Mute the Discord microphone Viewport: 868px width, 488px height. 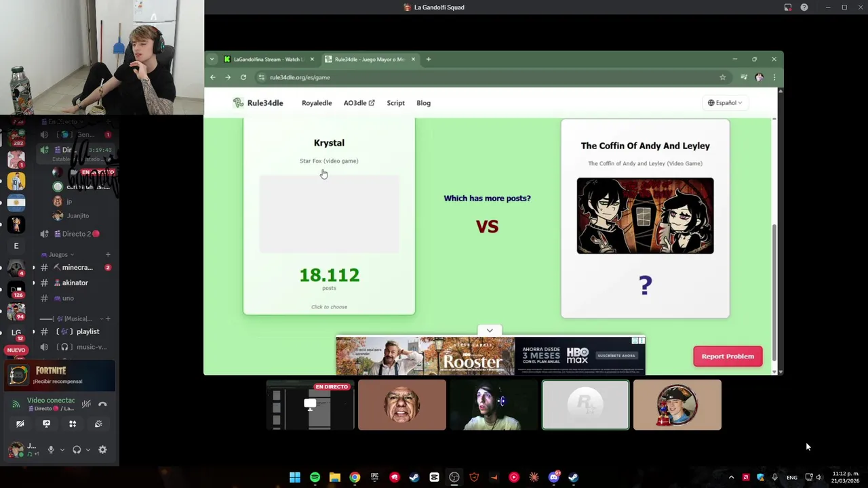point(51,450)
